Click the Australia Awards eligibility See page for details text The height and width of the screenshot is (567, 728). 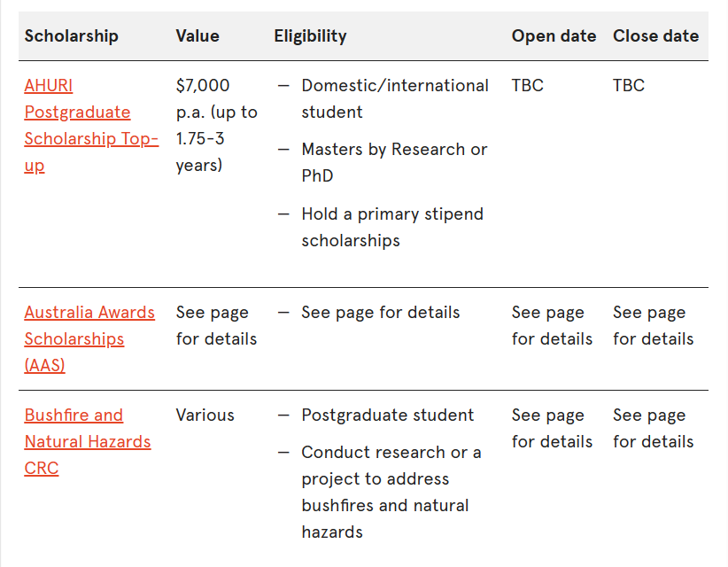coord(380,313)
